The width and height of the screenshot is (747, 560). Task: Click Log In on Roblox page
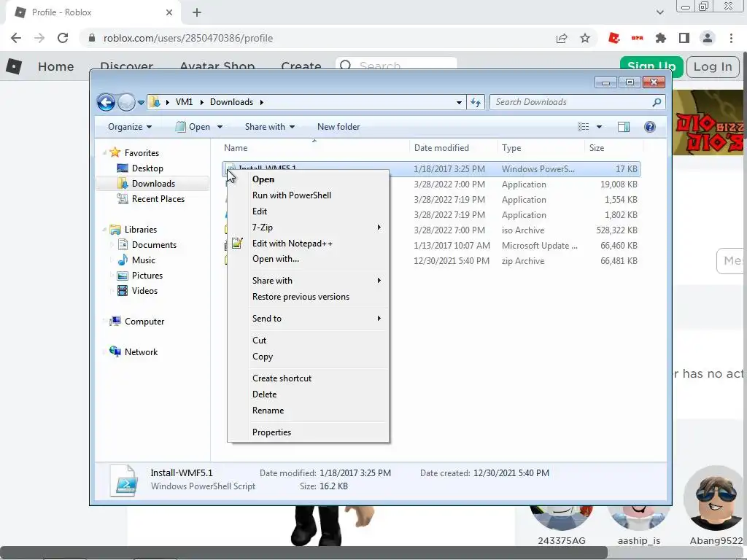click(713, 66)
